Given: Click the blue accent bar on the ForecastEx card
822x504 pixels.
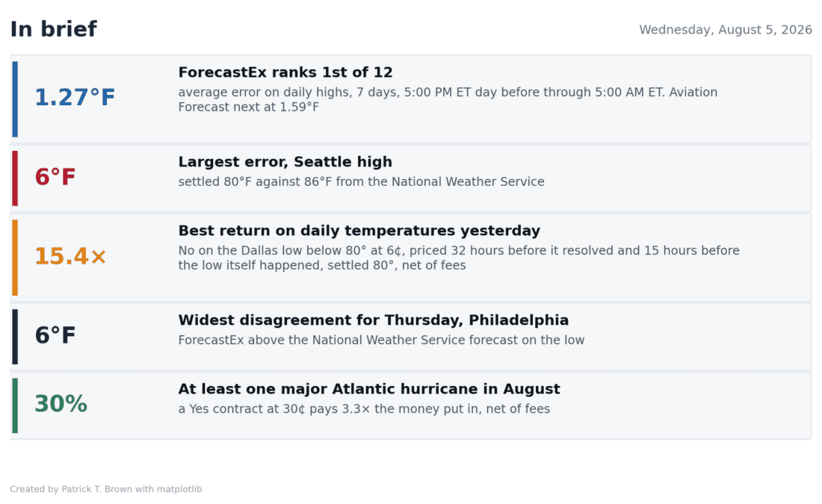Looking at the screenshot, I should [x=15, y=99].
